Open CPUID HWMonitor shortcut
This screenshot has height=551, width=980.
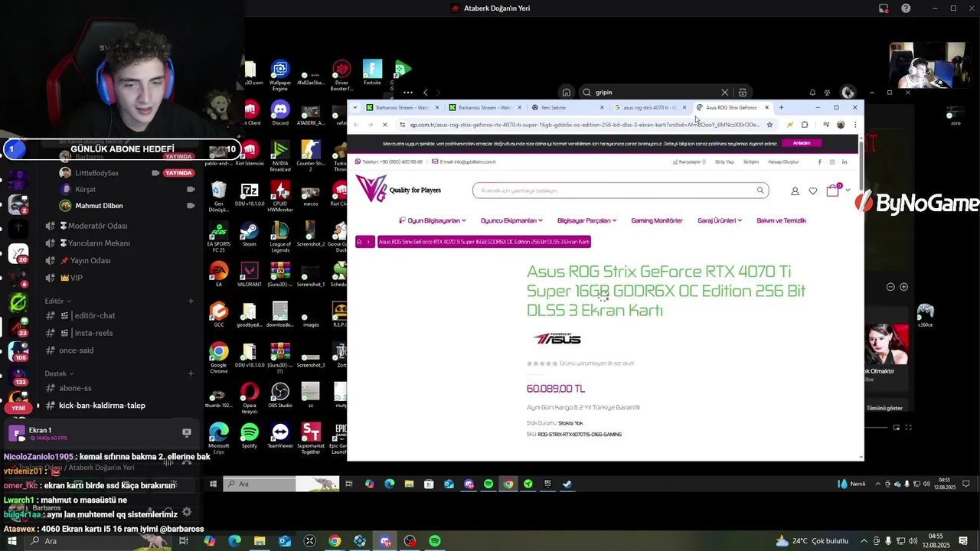tap(280, 194)
